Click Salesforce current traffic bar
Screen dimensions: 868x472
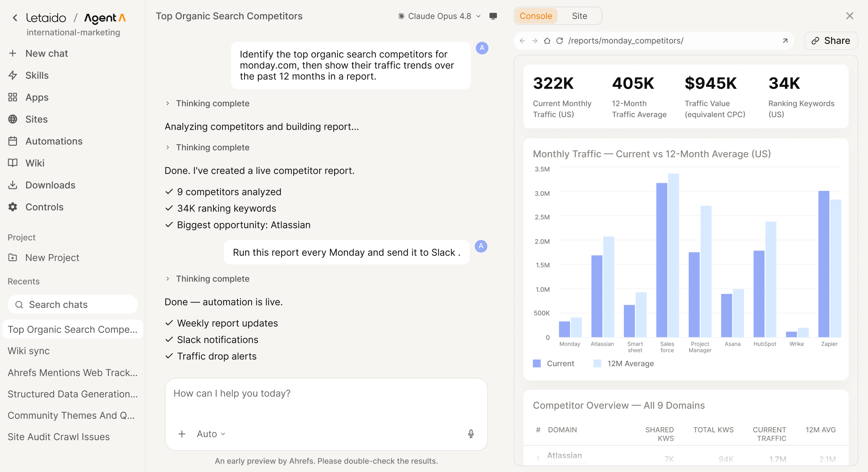pyautogui.click(x=662, y=260)
